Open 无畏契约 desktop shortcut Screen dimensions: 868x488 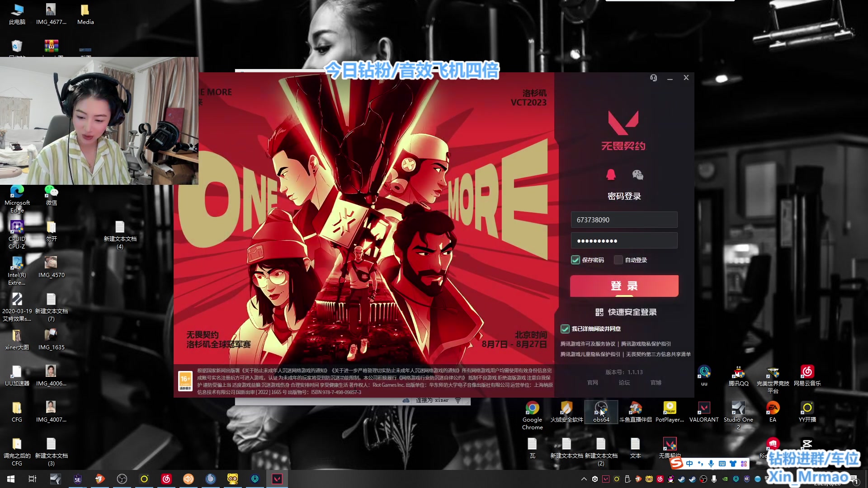click(x=670, y=447)
